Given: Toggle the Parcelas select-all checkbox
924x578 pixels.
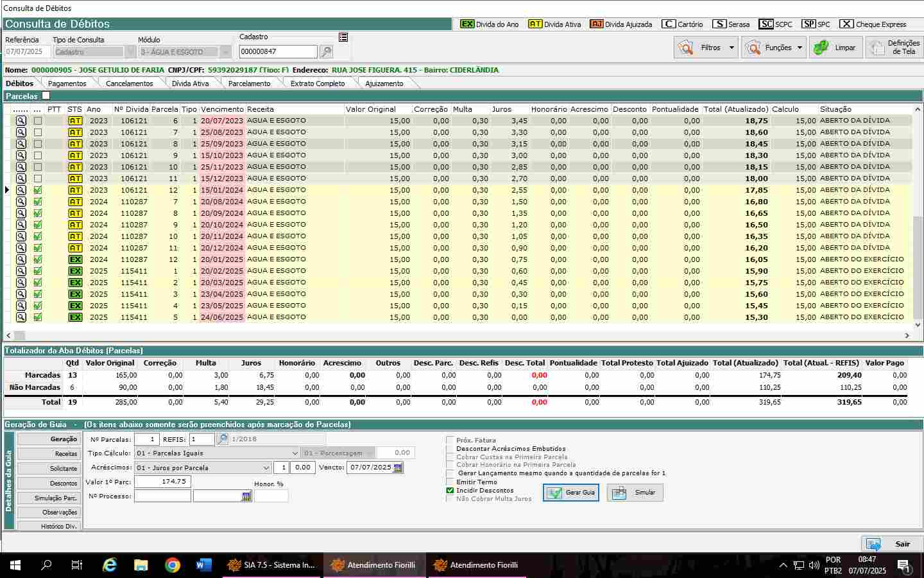Looking at the screenshot, I should (x=46, y=96).
